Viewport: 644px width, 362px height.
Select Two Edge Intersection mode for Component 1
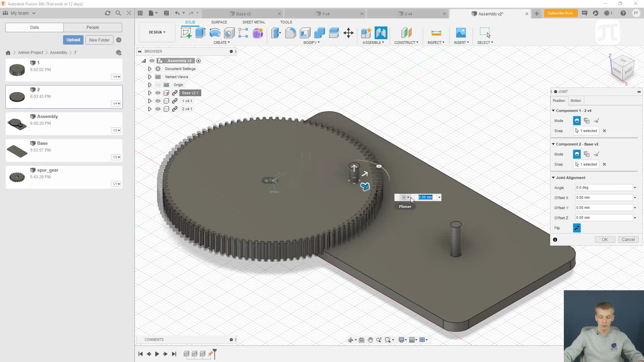click(596, 121)
